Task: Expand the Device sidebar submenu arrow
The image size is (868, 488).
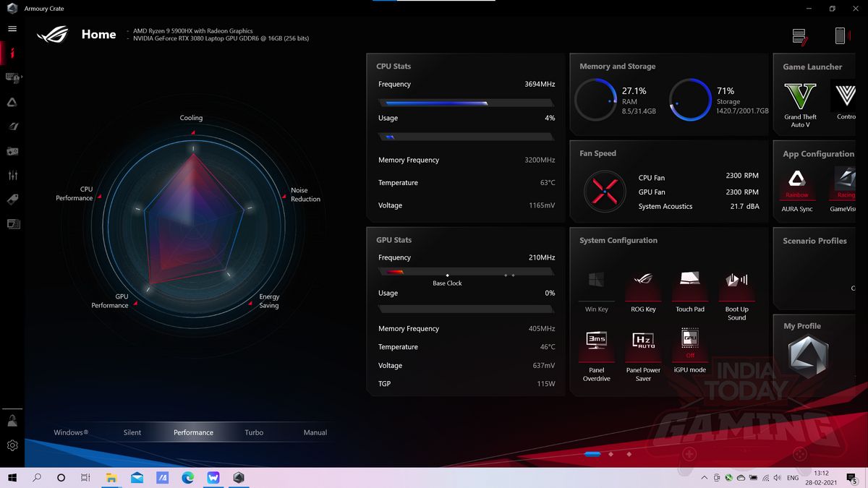Action: click(22, 77)
